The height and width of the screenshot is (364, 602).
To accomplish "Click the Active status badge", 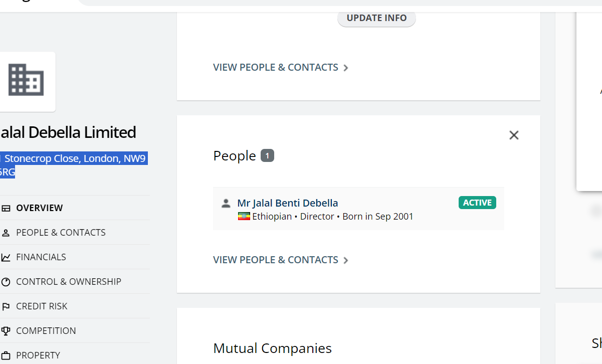I will [x=477, y=203].
